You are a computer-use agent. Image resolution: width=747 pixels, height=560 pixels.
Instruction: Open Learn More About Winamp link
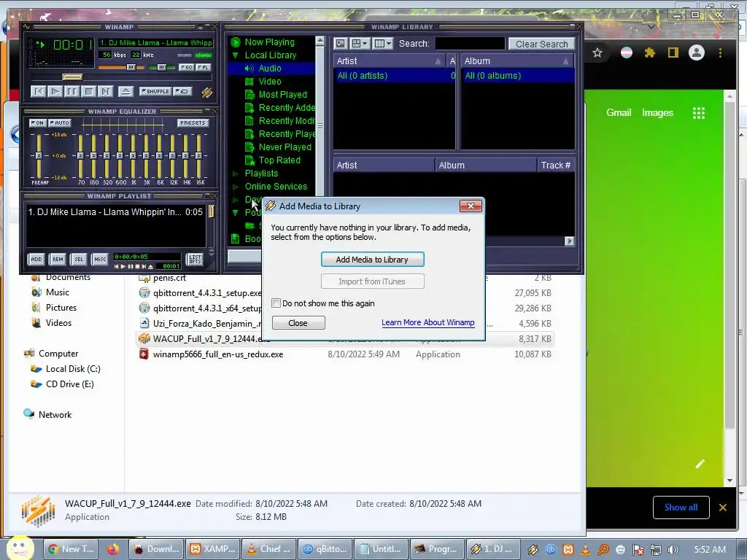pos(427,322)
